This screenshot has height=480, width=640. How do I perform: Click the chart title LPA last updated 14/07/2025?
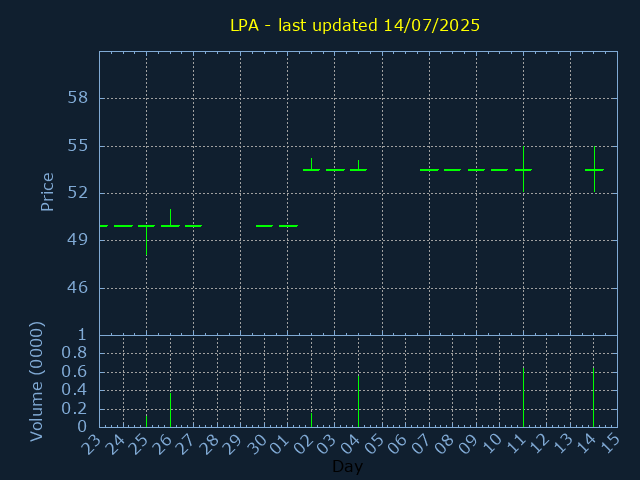(355, 25)
